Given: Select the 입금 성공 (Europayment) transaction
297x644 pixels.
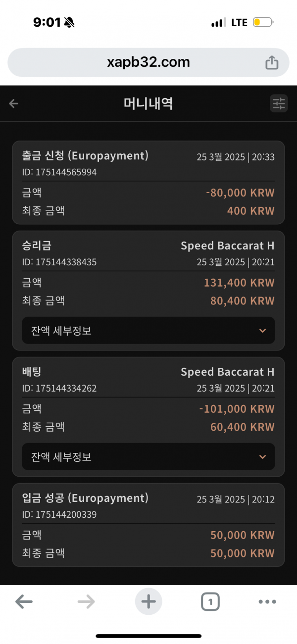Looking at the screenshot, I should tap(85, 498).
